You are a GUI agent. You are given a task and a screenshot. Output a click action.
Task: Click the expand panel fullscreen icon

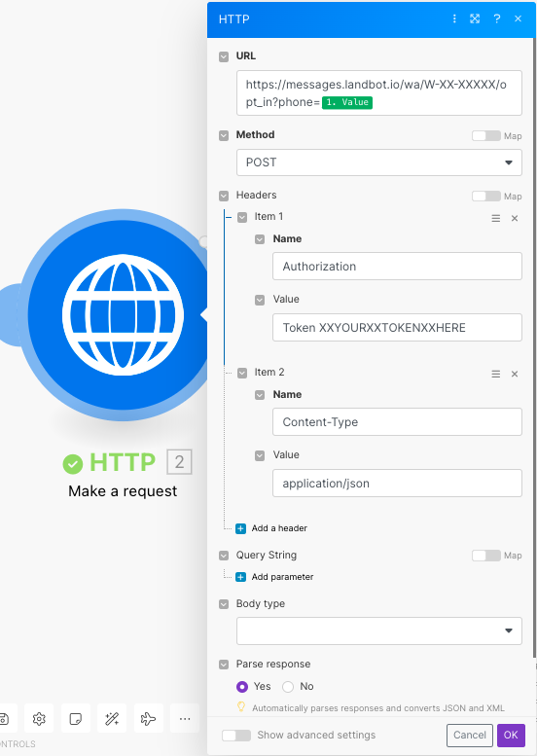pyautogui.click(x=475, y=18)
